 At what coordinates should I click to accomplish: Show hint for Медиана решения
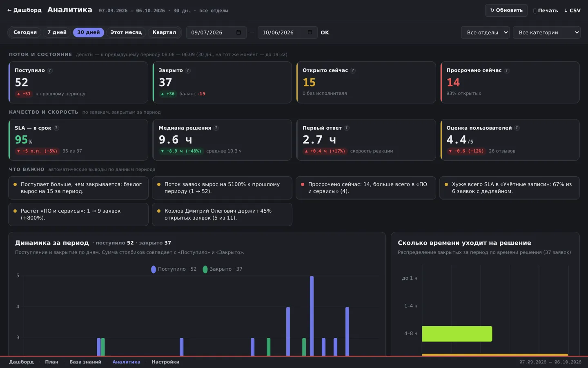point(216,128)
